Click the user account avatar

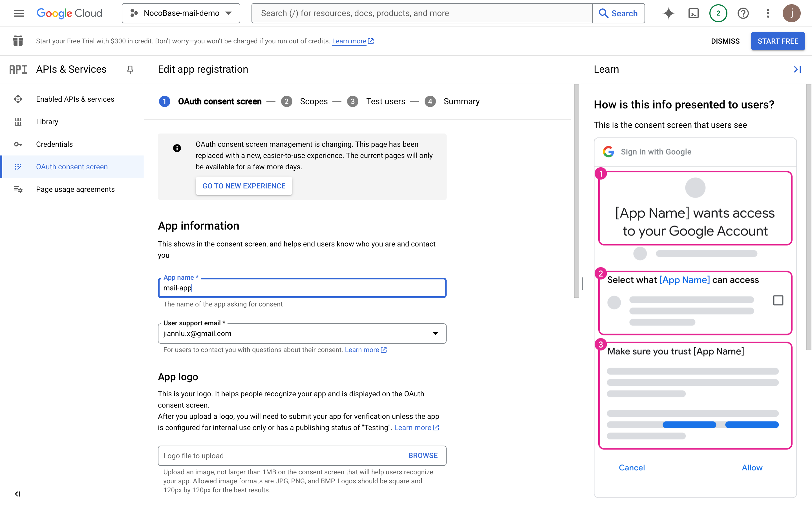[x=791, y=13]
